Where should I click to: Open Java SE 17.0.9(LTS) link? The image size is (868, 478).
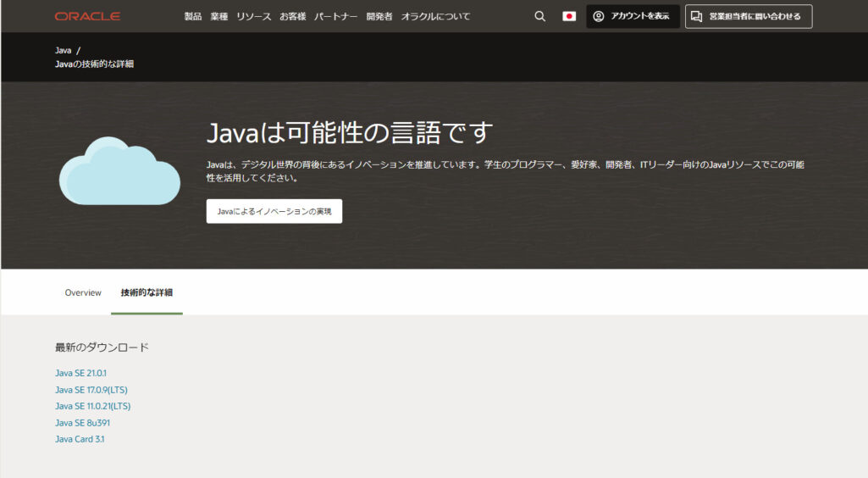point(91,390)
